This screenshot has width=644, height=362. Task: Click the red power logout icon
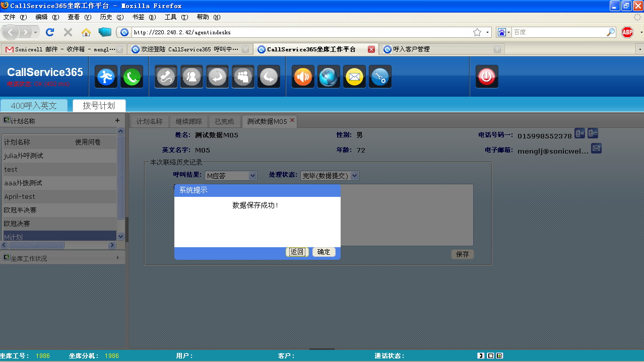coord(486,77)
